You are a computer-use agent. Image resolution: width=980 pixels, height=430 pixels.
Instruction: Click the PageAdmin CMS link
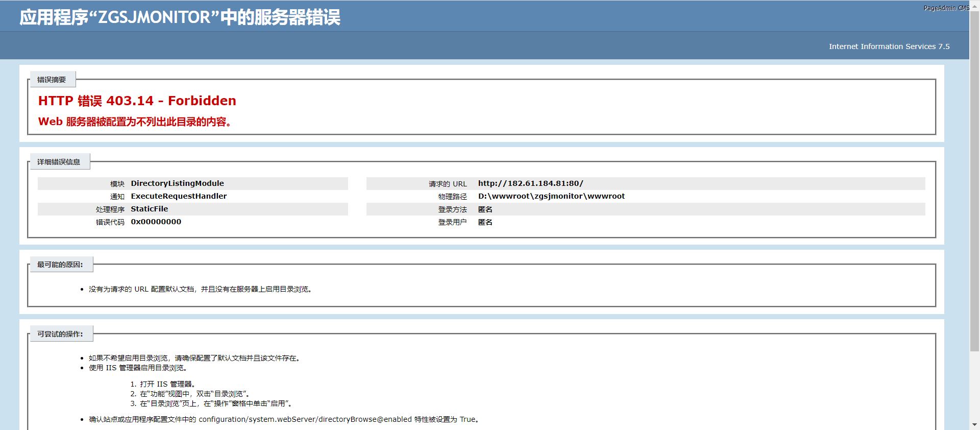click(946, 8)
